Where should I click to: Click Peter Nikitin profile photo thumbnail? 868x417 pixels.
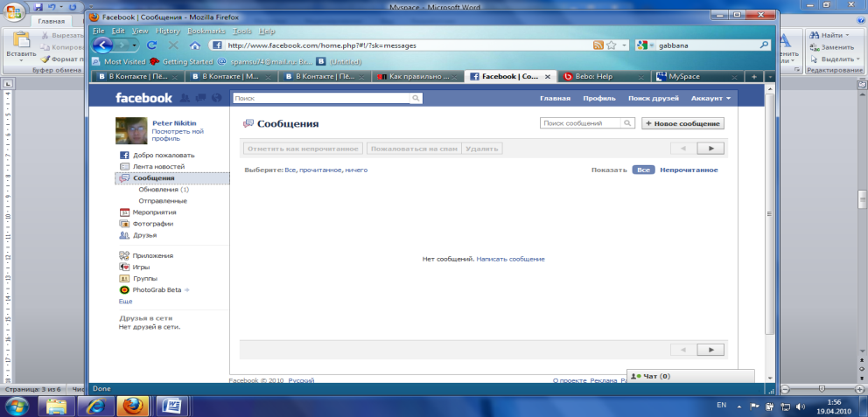[x=131, y=130]
